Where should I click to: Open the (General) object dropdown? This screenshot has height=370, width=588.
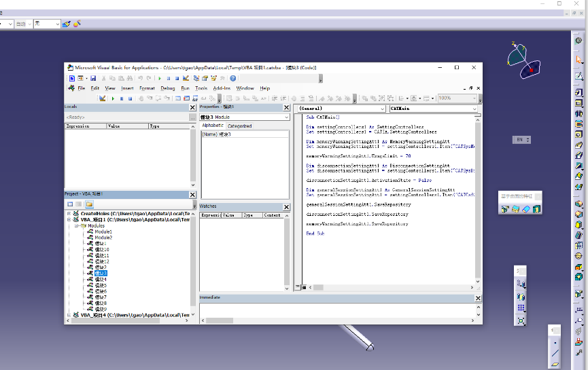pos(381,109)
